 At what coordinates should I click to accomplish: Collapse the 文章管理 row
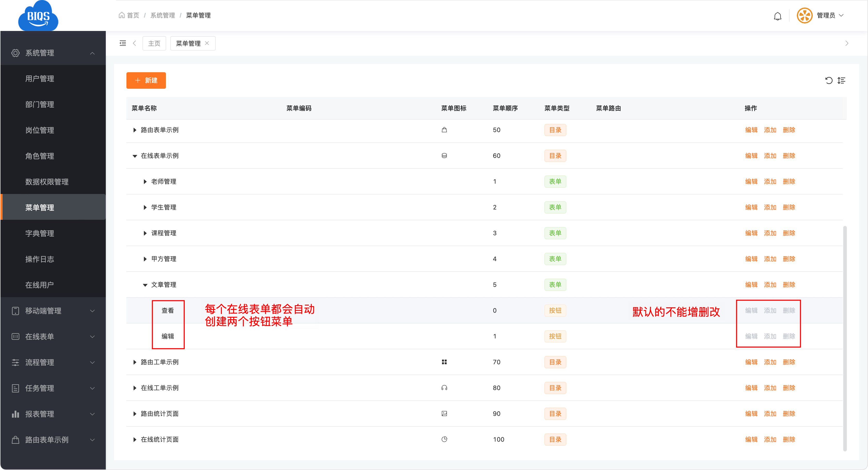click(x=145, y=285)
